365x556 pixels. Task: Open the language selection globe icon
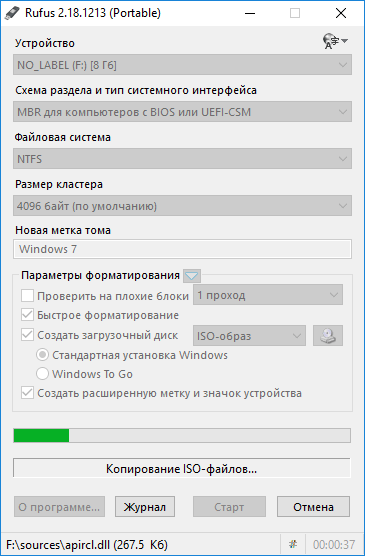pos(335,41)
